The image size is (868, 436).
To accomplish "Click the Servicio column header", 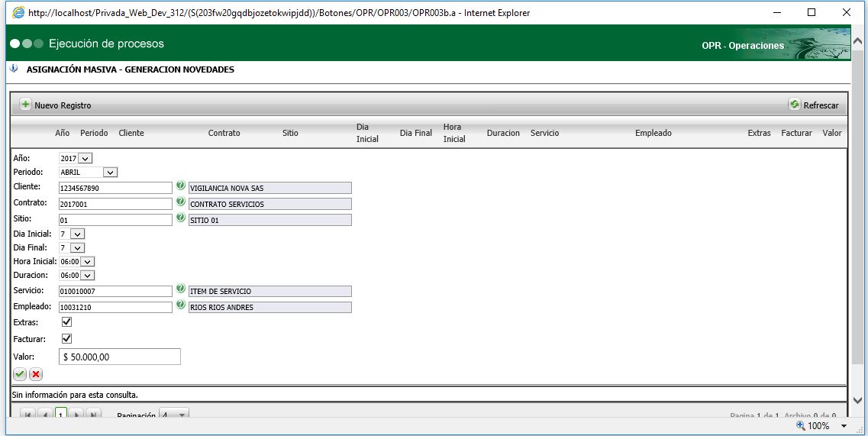I will pyautogui.click(x=545, y=133).
